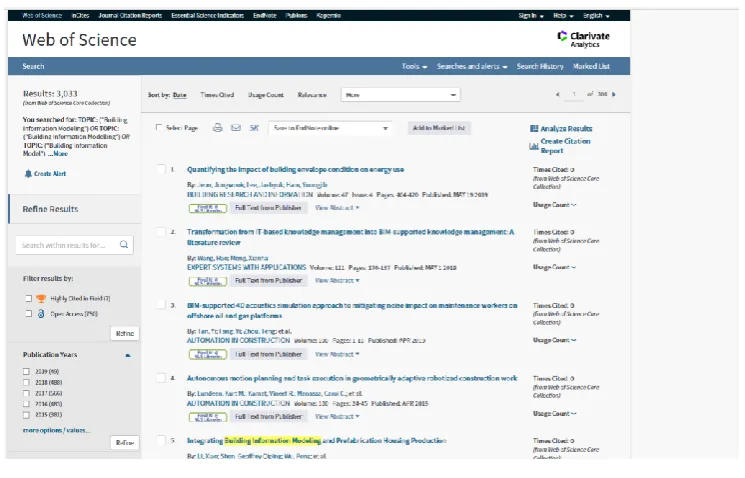Select checkbox for result 1 Quantifying the impact
Viewport: 745px width, 478px height.
[161, 169]
